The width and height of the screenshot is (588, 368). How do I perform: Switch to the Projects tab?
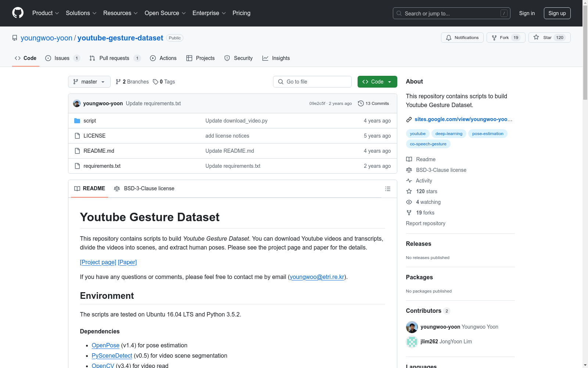[x=200, y=58]
